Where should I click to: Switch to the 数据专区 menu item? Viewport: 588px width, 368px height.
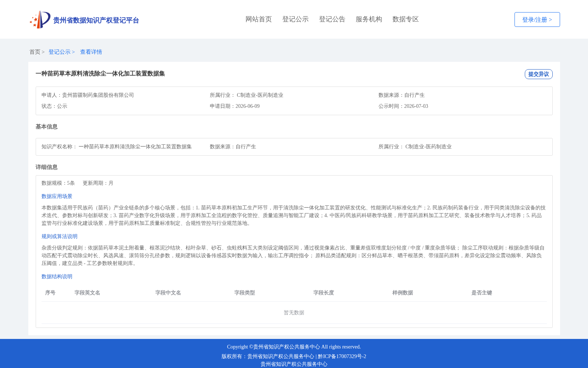[x=406, y=19]
